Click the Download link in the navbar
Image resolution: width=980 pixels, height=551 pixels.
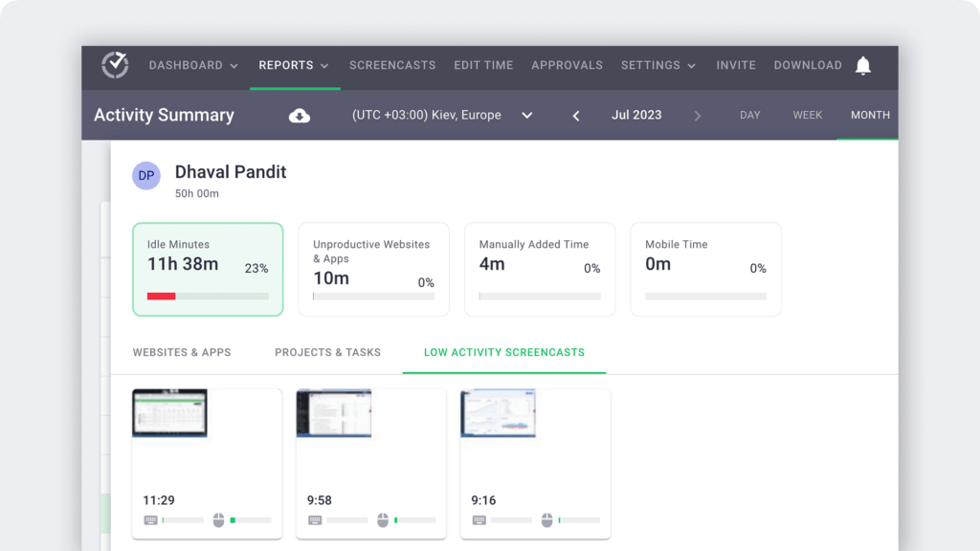[x=807, y=64]
